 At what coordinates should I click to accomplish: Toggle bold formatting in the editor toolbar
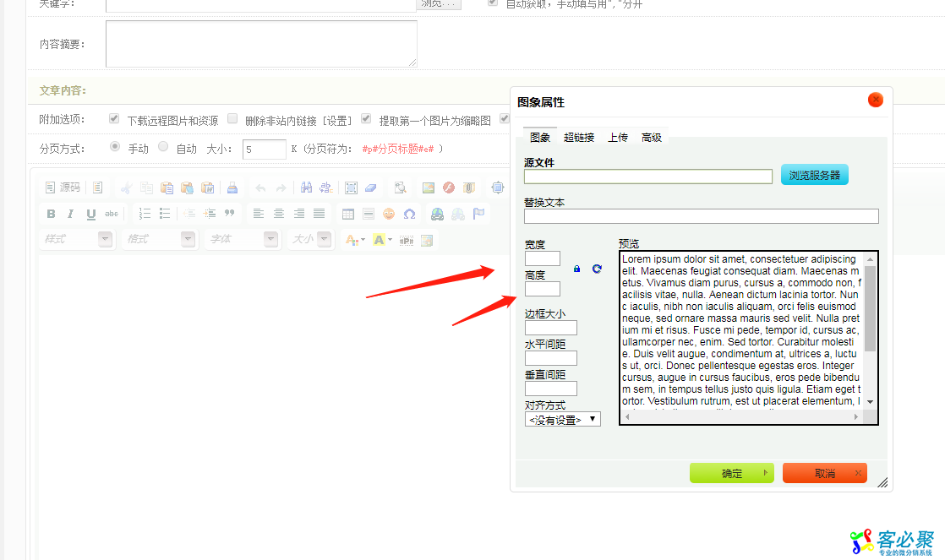[x=51, y=214]
